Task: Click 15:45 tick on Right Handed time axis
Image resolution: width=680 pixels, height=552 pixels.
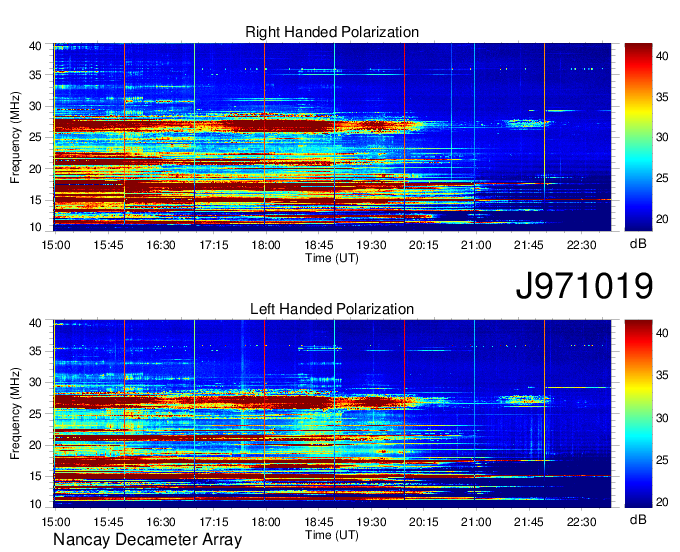Action: [x=108, y=245]
